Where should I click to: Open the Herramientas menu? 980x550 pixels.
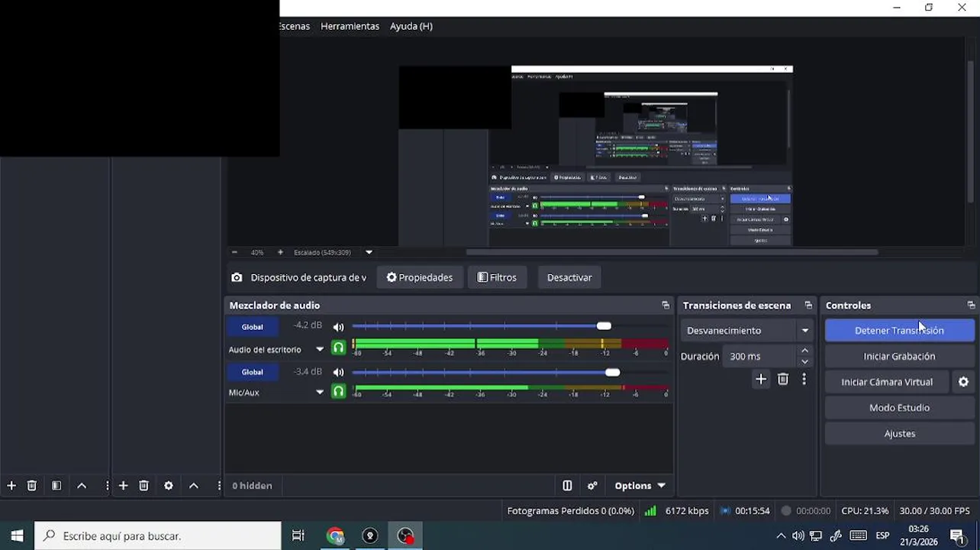coord(350,26)
